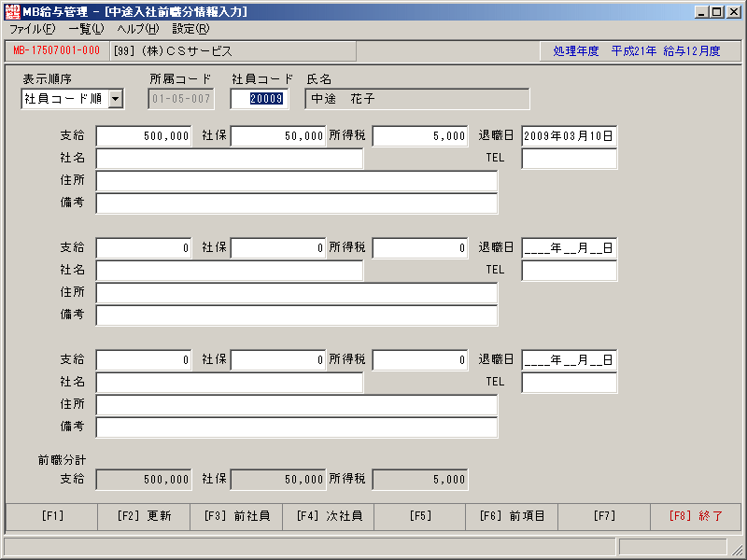The height and width of the screenshot is (560, 747).
Task: Click the [F6] 前項目 button
Action: pyautogui.click(x=512, y=516)
